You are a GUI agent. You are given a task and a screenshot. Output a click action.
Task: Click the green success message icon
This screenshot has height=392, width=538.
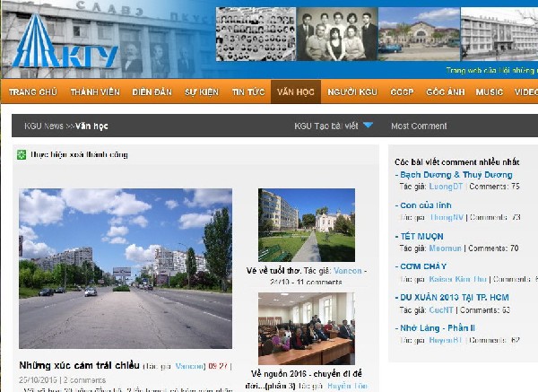[x=22, y=155]
